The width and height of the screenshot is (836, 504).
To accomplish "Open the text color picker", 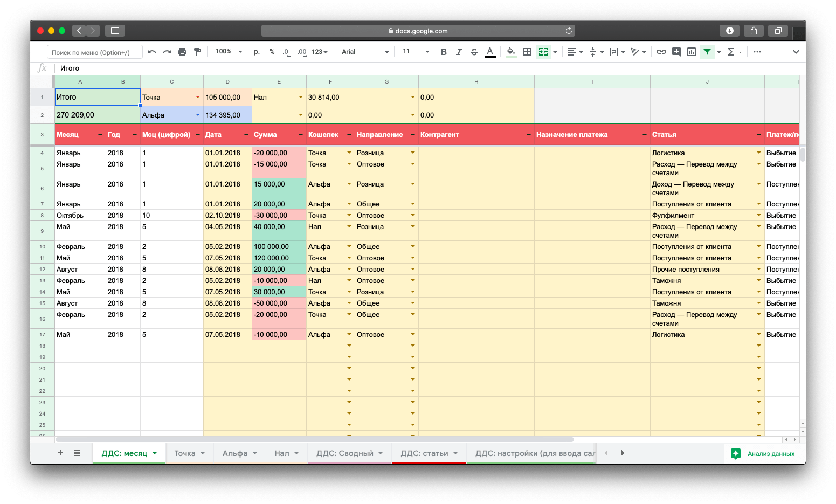I will (490, 52).
